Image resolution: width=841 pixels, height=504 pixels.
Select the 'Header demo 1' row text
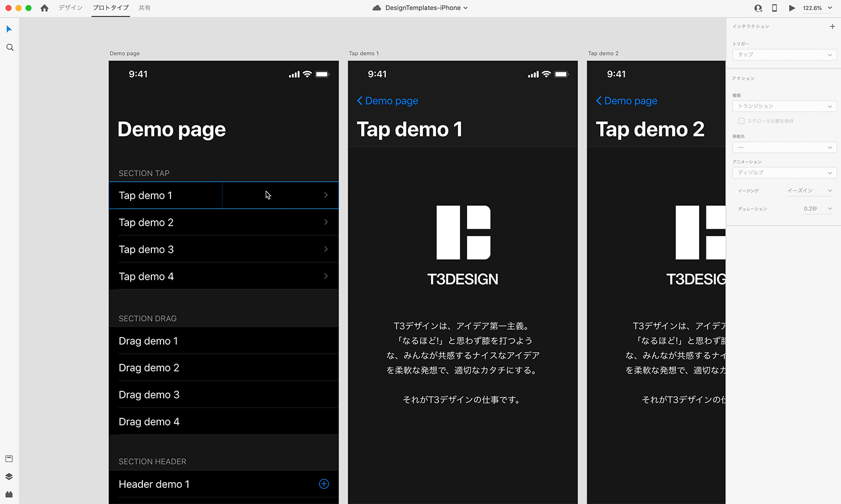(x=154, y=484)
